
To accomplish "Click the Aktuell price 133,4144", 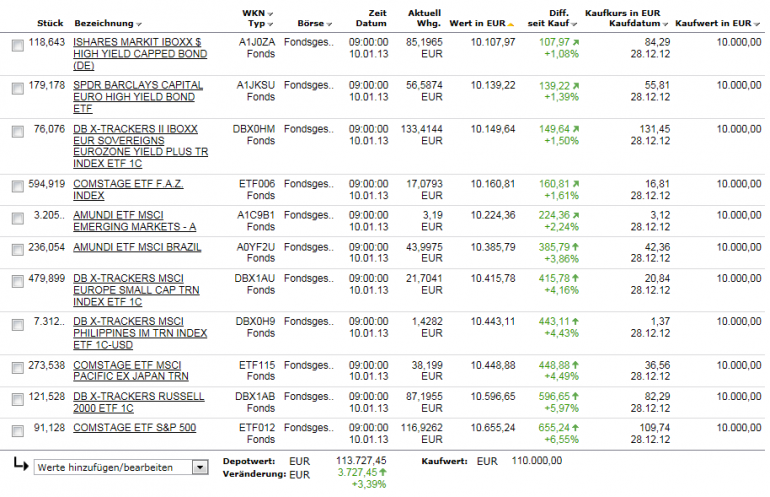I will (x=422, y=129).
